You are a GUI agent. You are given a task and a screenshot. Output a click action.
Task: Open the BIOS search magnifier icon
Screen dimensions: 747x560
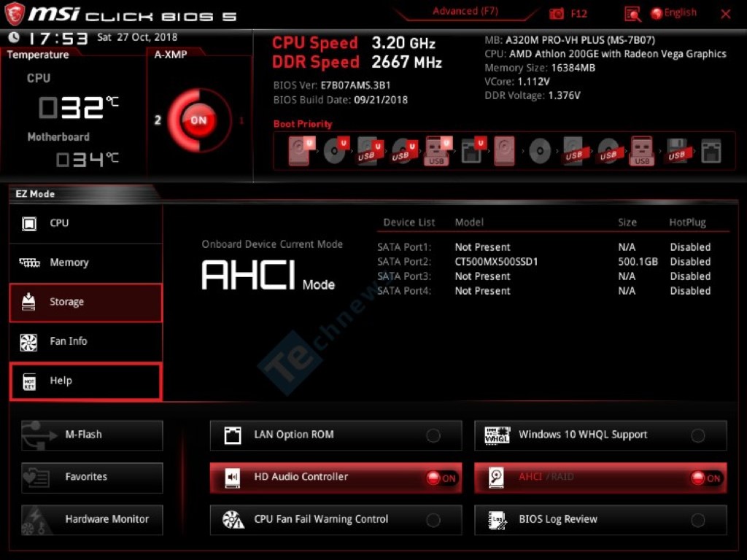point(632,15)
